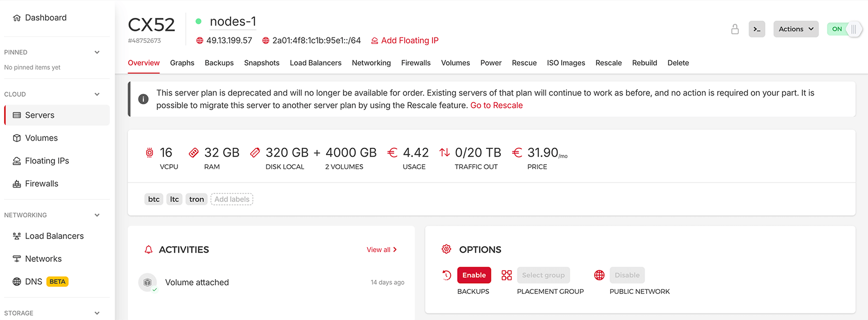
Task: Open the Rescale tab
Action: pyautogui.click(x=608, y=63)
